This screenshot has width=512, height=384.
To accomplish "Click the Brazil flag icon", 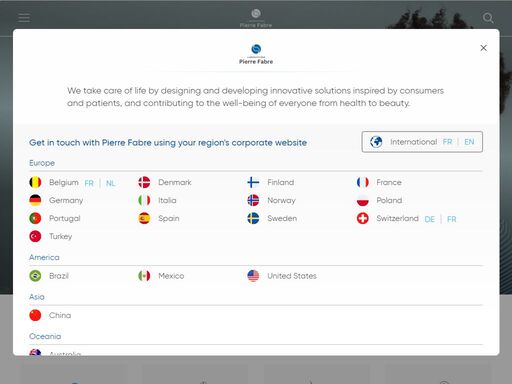I will pyautogui.click(x=35, y=276).
